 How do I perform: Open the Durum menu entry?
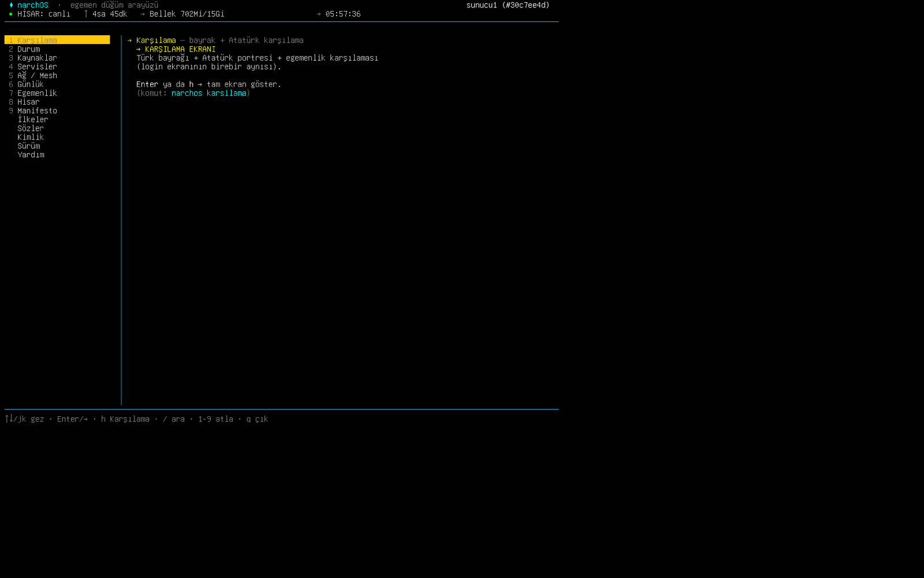pos(28,49)
